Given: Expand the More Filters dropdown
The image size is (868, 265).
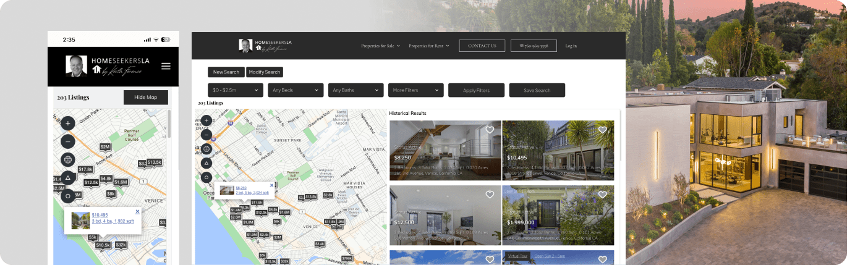Looking at the screenshot, I should pos(416,90).
